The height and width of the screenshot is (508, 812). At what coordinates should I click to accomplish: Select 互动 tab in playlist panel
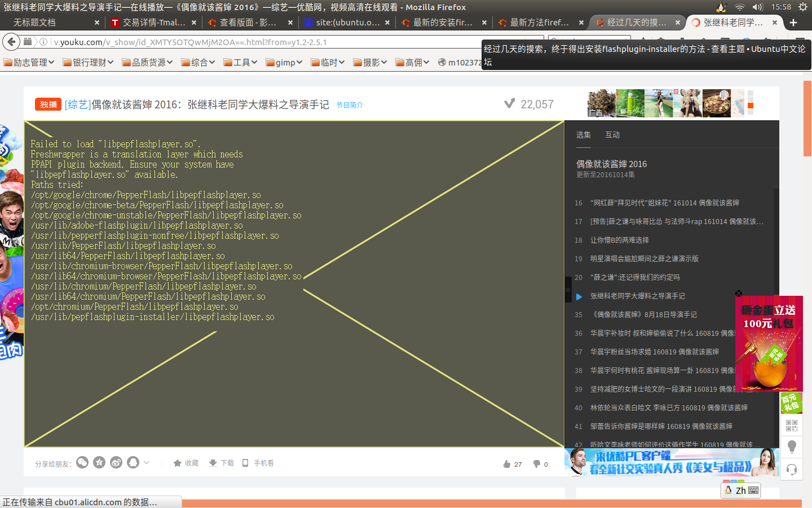coord(612,135)
